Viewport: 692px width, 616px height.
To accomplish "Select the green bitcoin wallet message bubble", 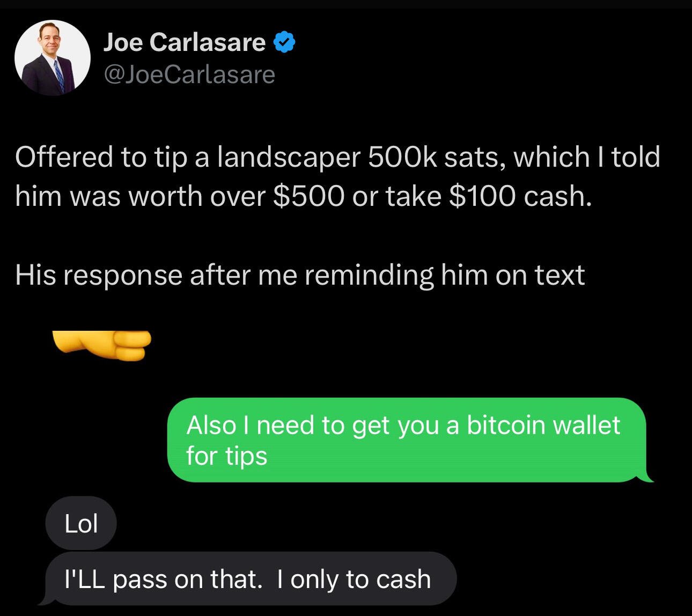I will [x=408, y=440].
